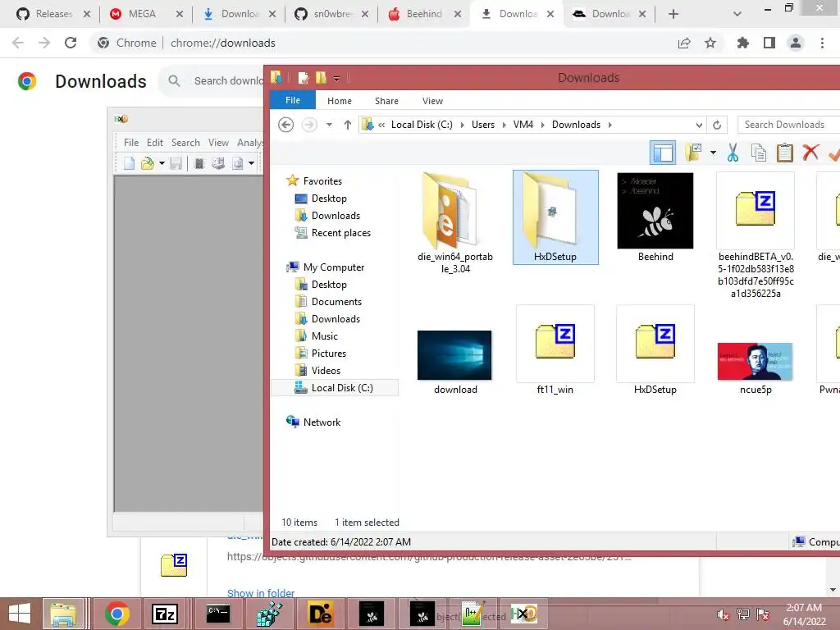
Task: Open the HxD View menu
Action: (218, 143)
